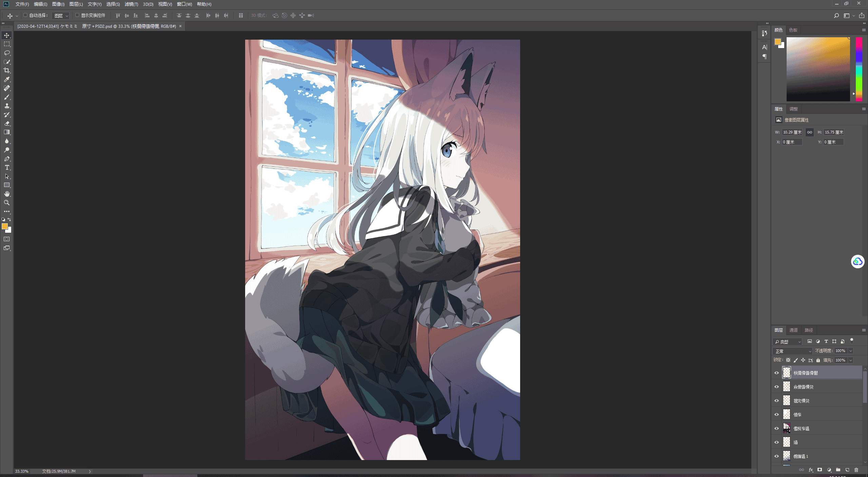This screenshot has height=477, width=868.
Task: Select the Zoom tool
Action: [7, 203]
